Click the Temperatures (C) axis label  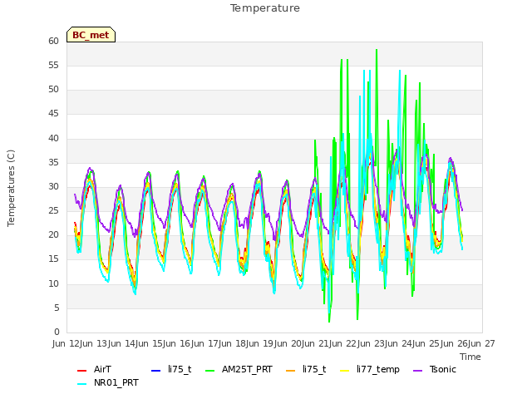[x=11, y=188]
